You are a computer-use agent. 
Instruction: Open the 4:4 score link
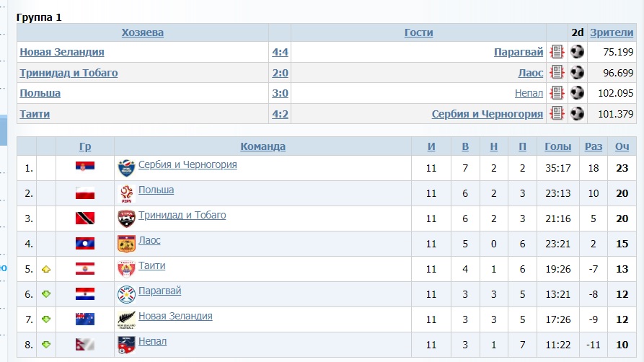tap(280, 52)
